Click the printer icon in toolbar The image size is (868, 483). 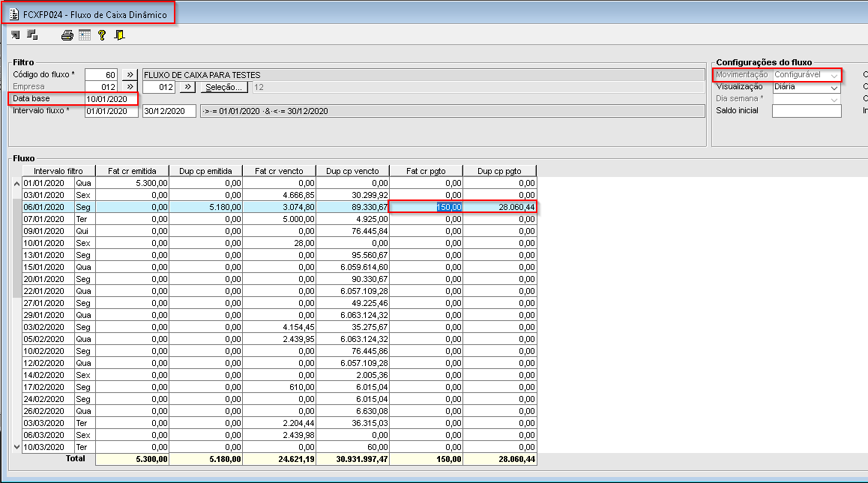pos(67,35)
